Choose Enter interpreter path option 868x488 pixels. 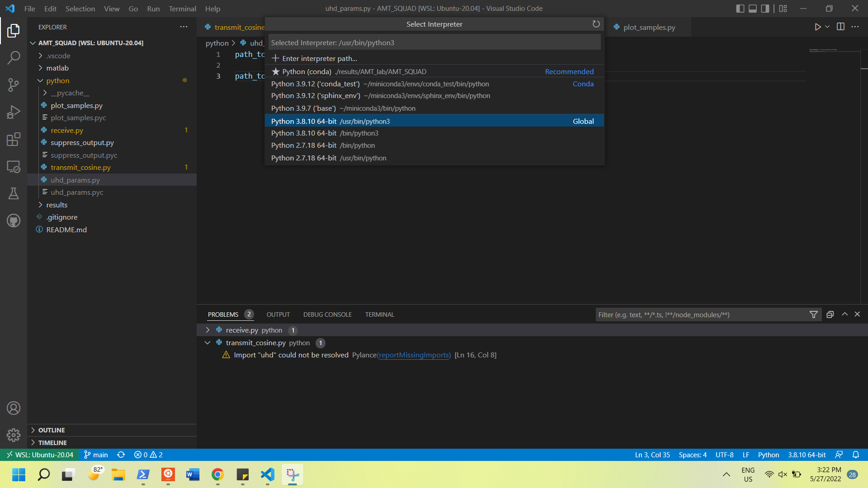434,58
